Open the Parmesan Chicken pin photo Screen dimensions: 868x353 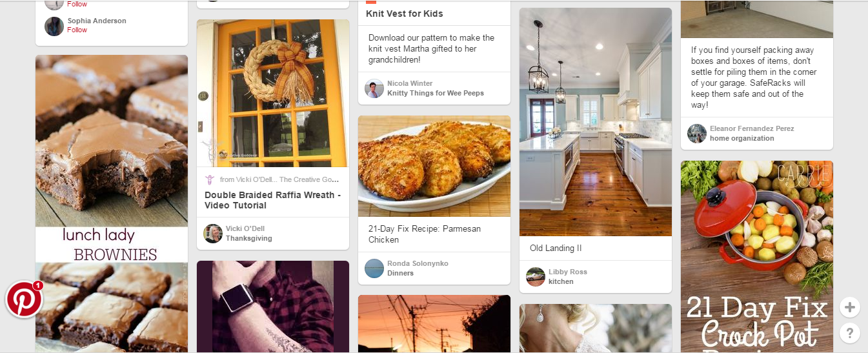[434, 166]
